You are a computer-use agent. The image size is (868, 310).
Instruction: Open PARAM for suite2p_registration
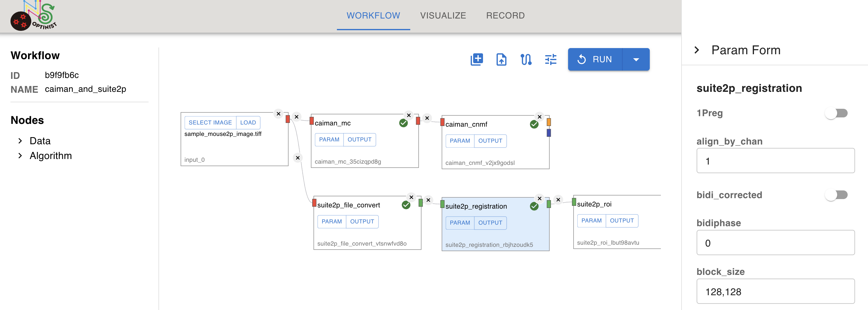[x=460, y=223]
